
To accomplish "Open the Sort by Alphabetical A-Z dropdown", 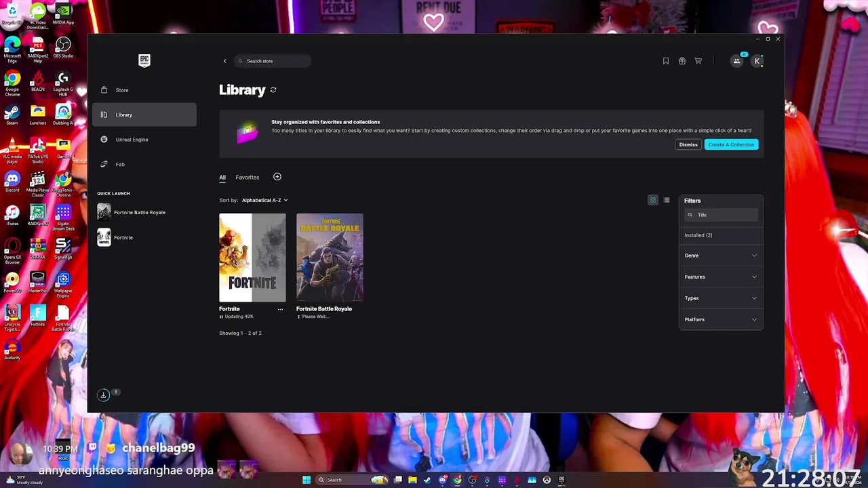I will click(x=264, y=200).
